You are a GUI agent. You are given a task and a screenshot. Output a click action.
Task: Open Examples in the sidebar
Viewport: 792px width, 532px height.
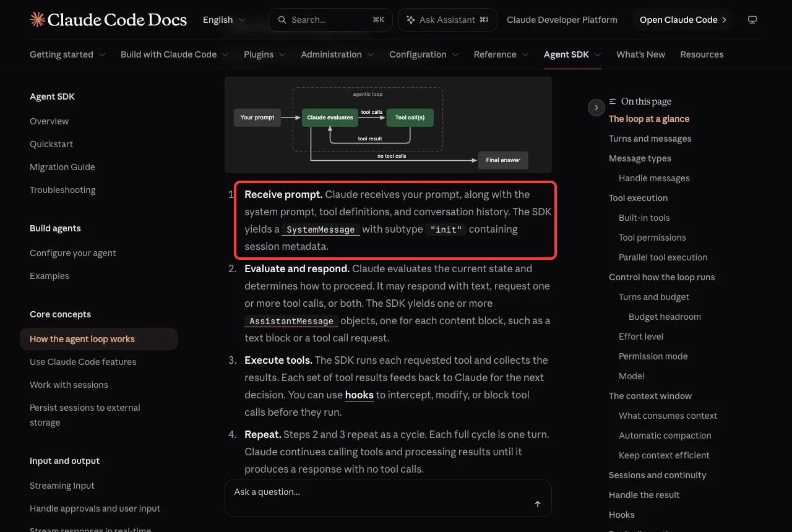[49, 276]
